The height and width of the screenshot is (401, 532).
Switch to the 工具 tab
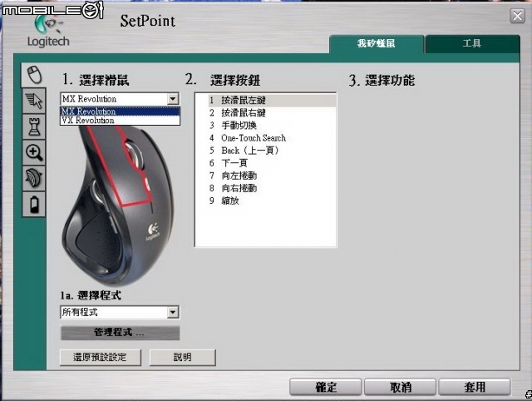pos(472,44)
